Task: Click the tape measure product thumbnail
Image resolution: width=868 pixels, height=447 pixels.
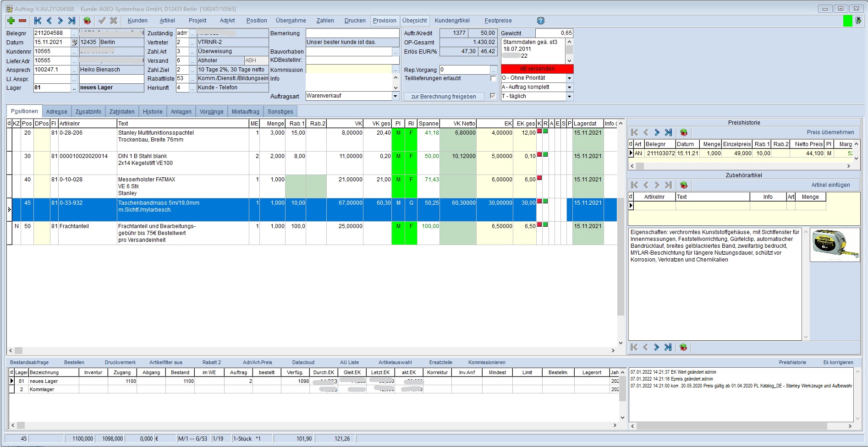Action: pos(835,245)
